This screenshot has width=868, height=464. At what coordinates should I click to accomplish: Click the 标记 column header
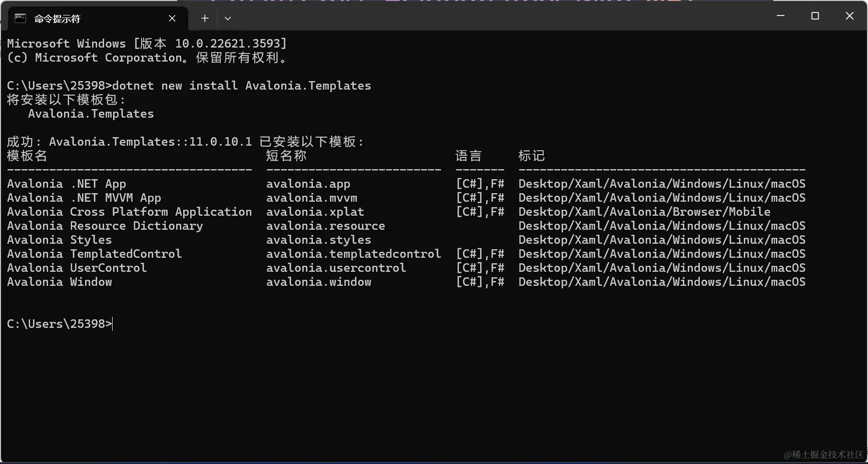click(532, 156)
